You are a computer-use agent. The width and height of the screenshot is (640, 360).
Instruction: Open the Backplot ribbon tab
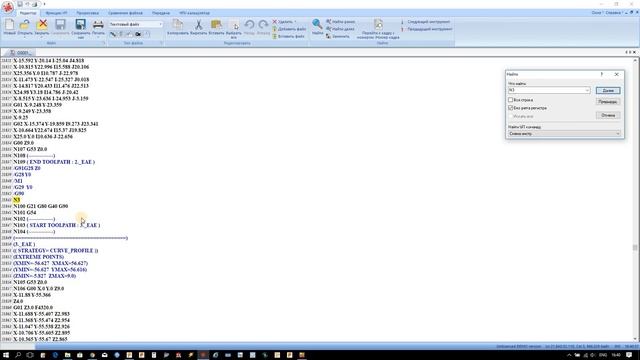87,13
